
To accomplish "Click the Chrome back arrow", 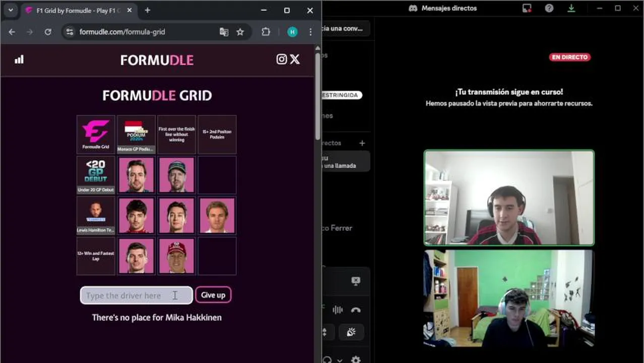I will tap(12, 32).
